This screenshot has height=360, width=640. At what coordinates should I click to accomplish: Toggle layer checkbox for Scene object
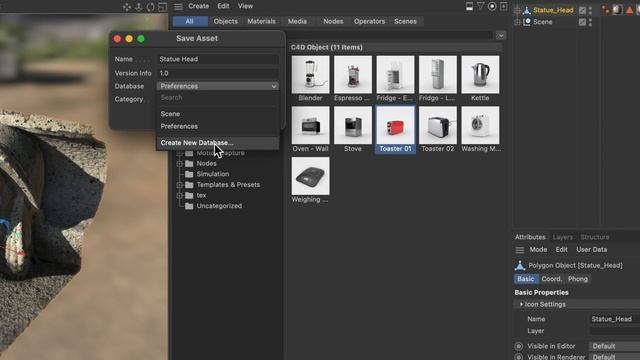pos(582,22)
